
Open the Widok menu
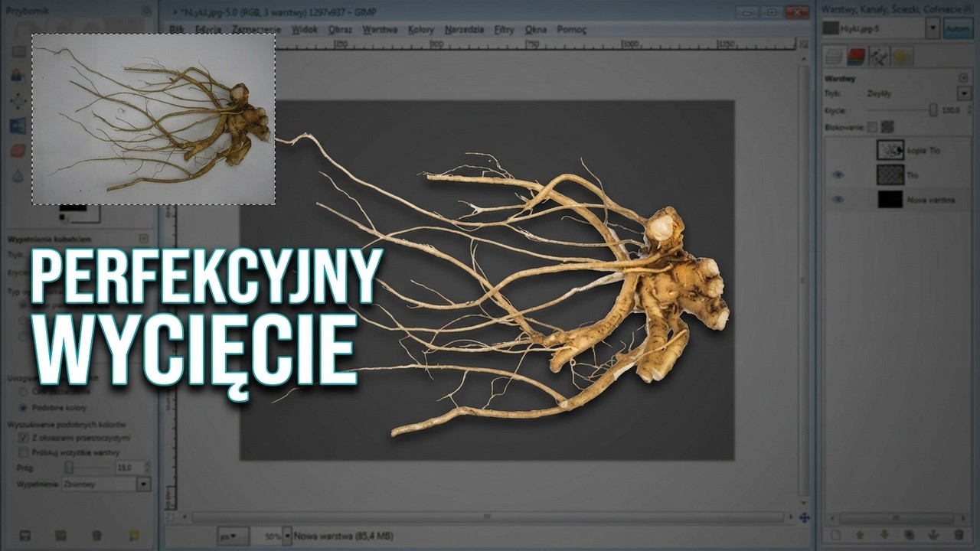pos(305,30)
